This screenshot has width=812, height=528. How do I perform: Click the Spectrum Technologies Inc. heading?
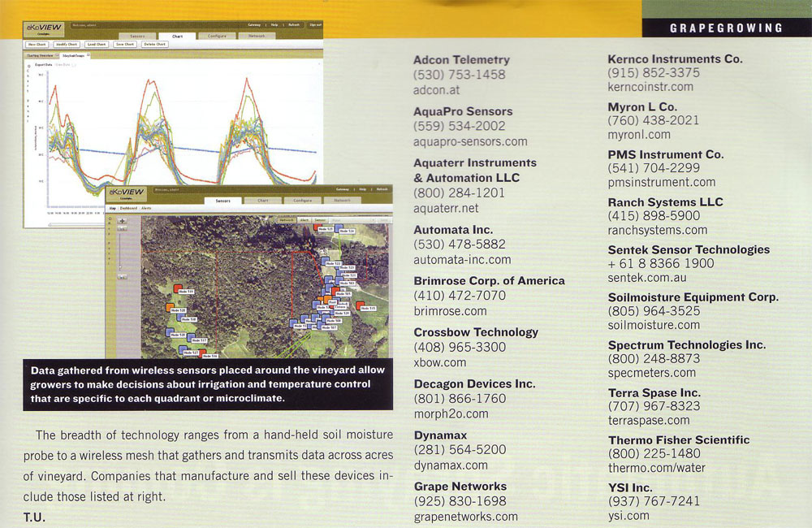click(687, 345)
